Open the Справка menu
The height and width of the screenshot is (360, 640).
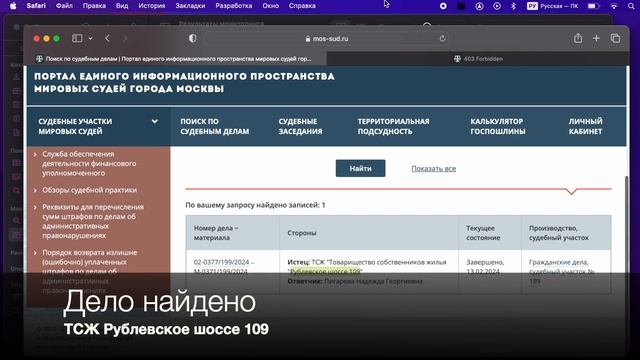pos(302,6)
